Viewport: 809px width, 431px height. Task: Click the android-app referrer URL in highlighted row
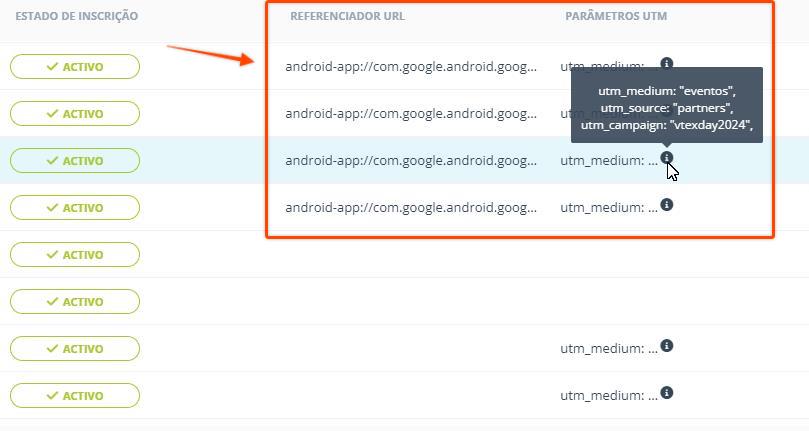411,161
